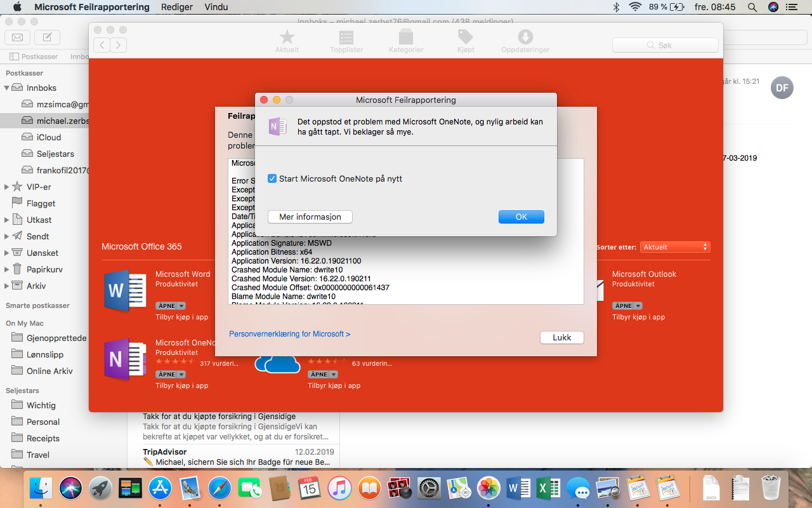
Task: Go forward in the App Store window
Action: click(x=119, y=45)
